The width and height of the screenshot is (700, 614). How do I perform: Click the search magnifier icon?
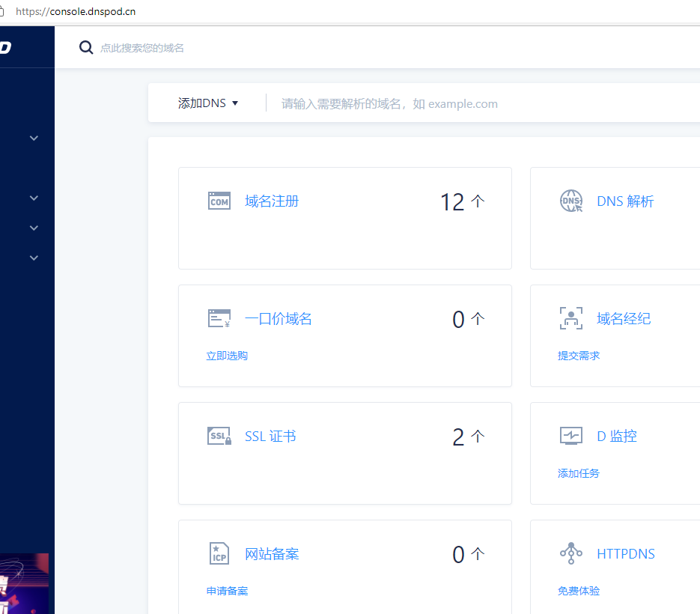click(x=85, y=47)
